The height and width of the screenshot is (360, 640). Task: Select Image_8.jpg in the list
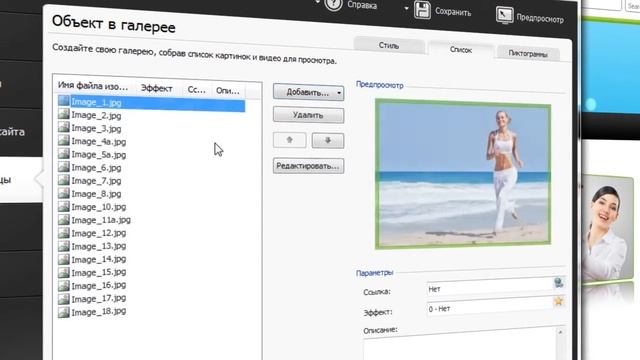(x=96, y=194)
